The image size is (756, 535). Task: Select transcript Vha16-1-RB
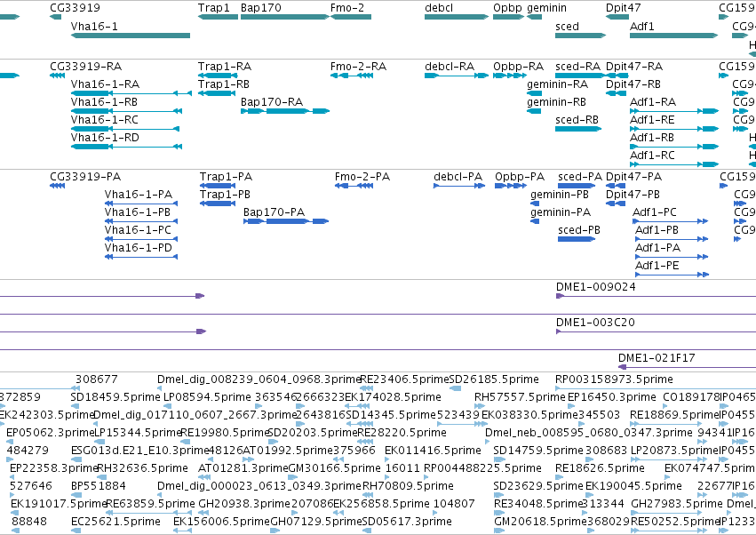pos(104,102)
